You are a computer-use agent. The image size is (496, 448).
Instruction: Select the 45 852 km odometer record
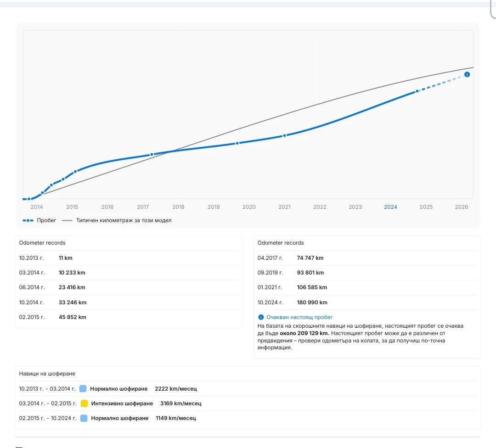coord(72,317)
